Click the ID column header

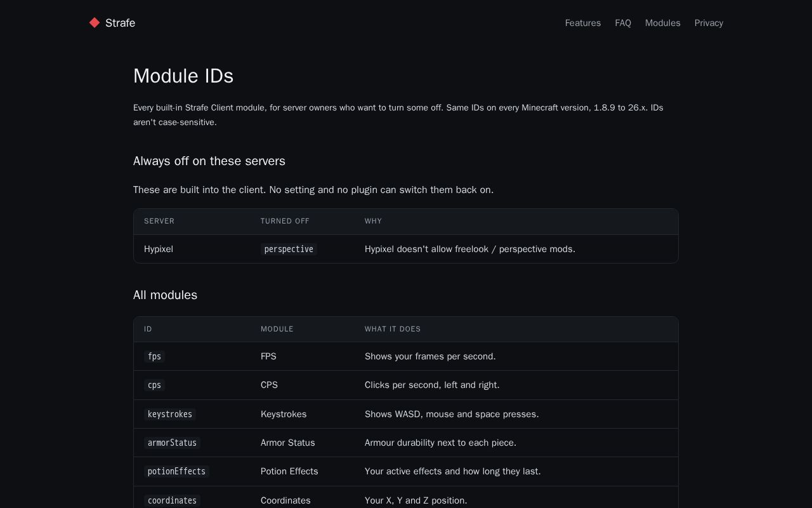coord(148,329)
